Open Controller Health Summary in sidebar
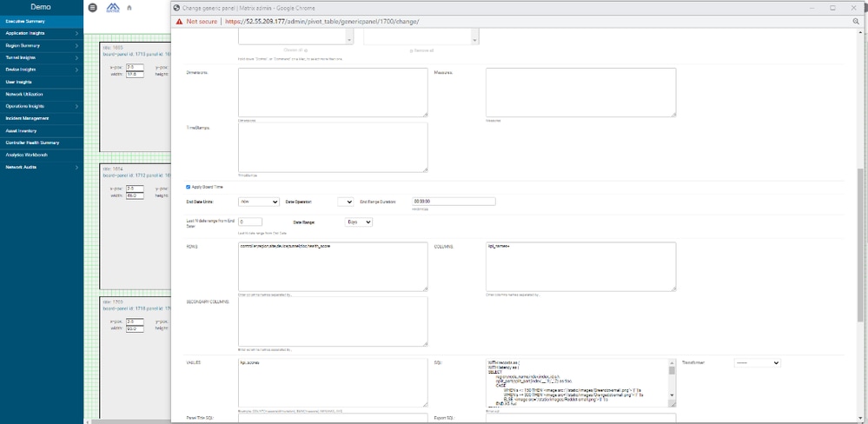 42,142
